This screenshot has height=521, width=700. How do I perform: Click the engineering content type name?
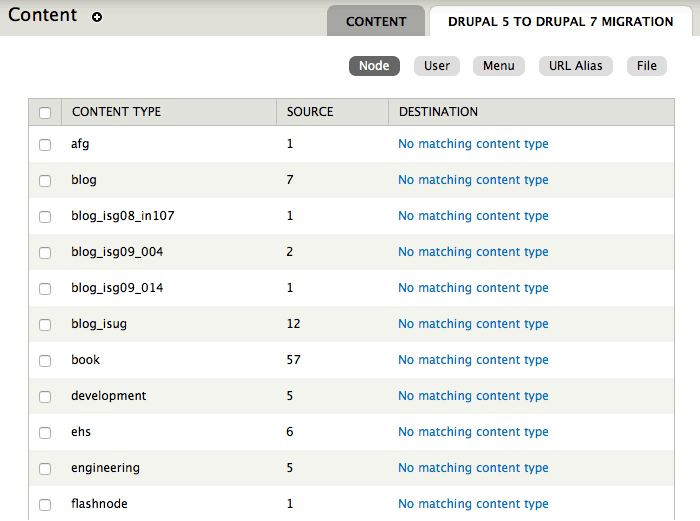pyautogui.click(x=105, y=468)
